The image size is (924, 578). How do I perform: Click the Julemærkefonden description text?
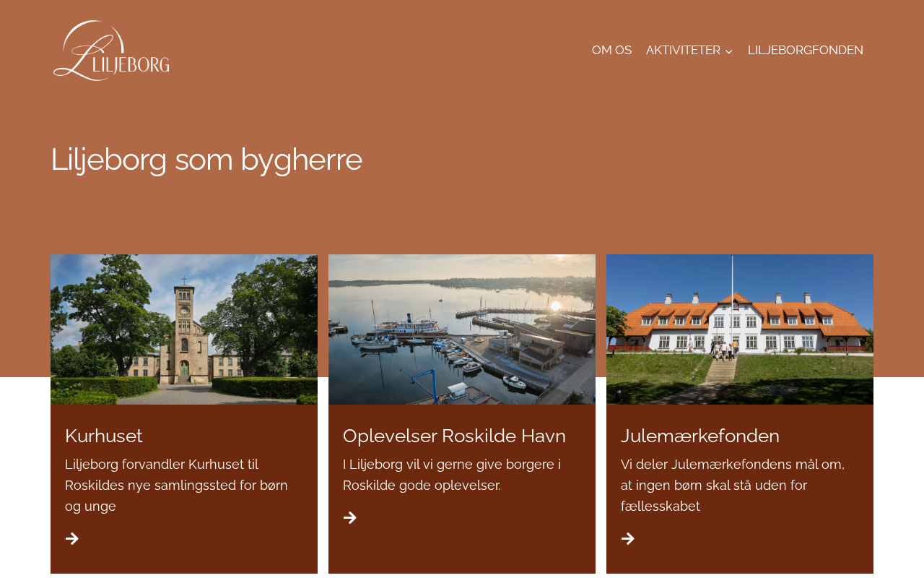click(x=733, y=486)
